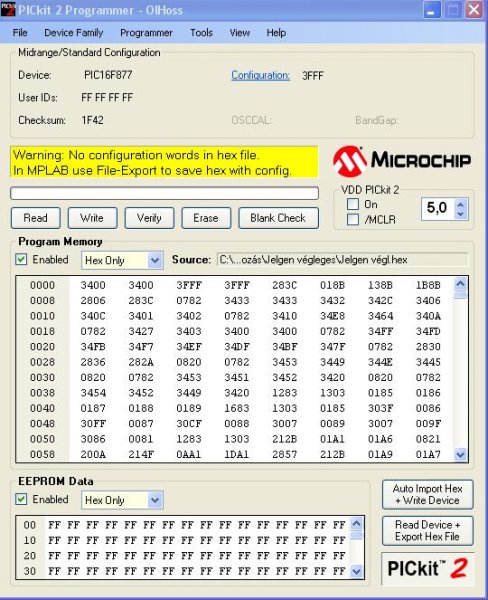Viewport: 488px width, 600px height.
Task: Select memory cell 200A in row 0058
Action: coord(93,454)
